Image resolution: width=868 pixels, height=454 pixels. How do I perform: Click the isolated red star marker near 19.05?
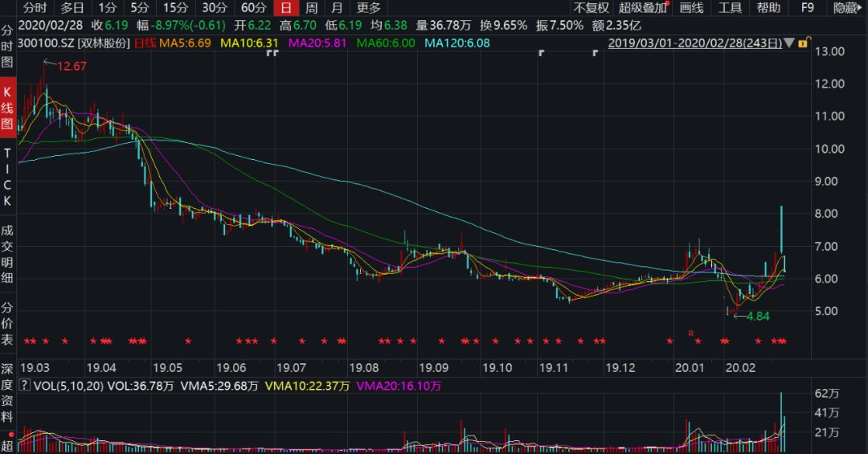[187, 342]
